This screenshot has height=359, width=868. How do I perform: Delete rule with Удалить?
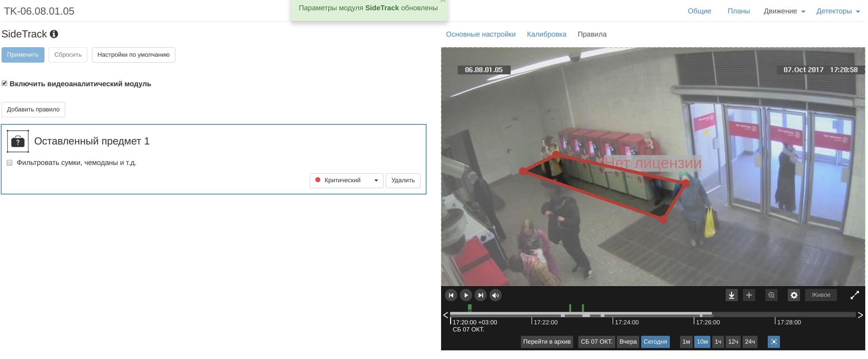403,181
